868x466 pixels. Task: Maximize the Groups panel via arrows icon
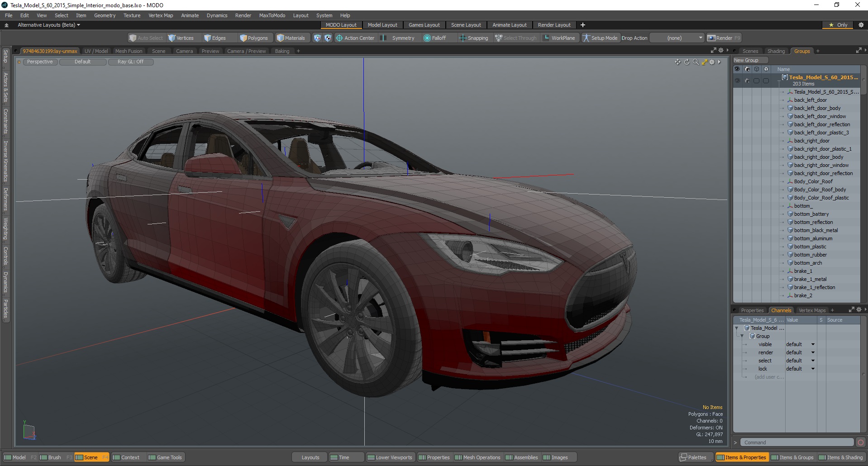point(858,51)
